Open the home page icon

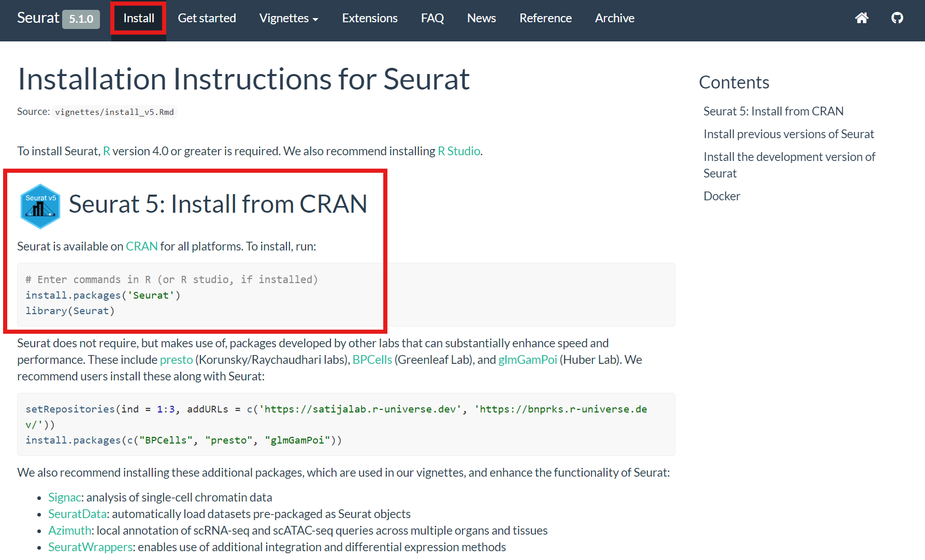pyautogui.click(x=862, y=18)
